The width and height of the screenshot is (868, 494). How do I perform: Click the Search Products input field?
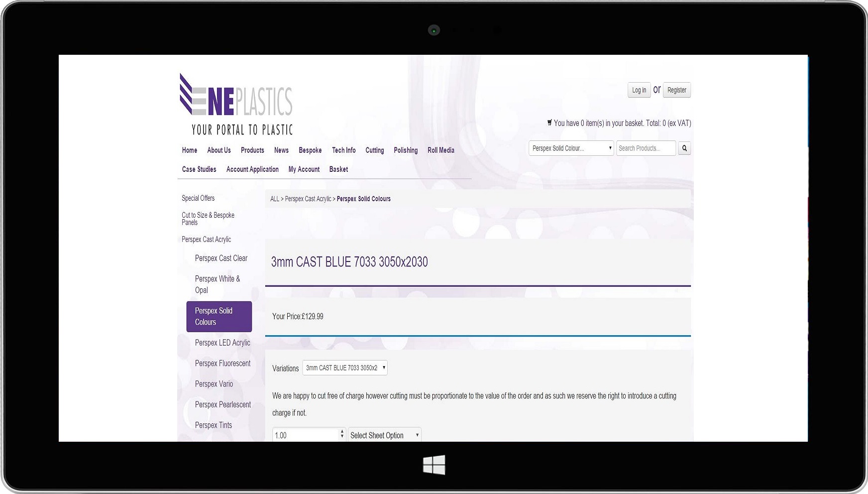(646, 148)
